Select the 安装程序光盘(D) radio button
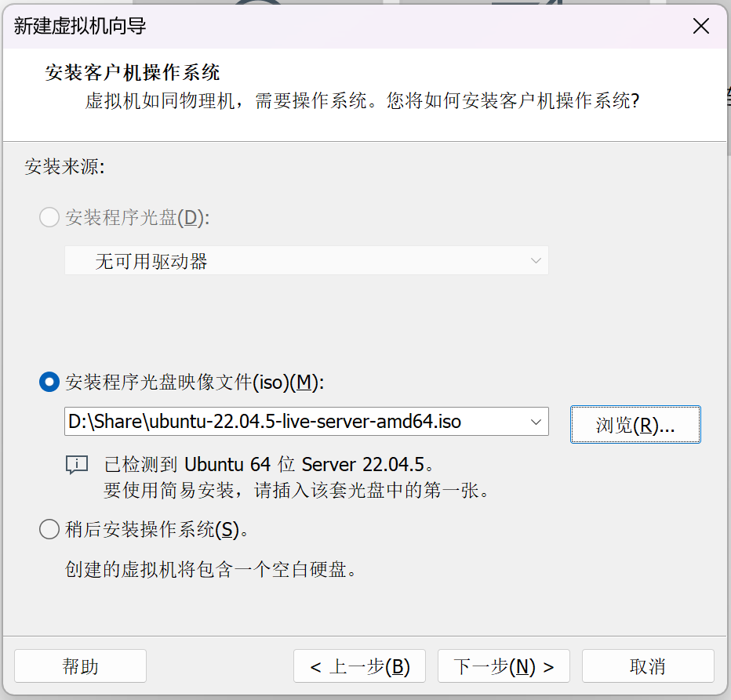731x700 pixels. click(x=49, y=217)
